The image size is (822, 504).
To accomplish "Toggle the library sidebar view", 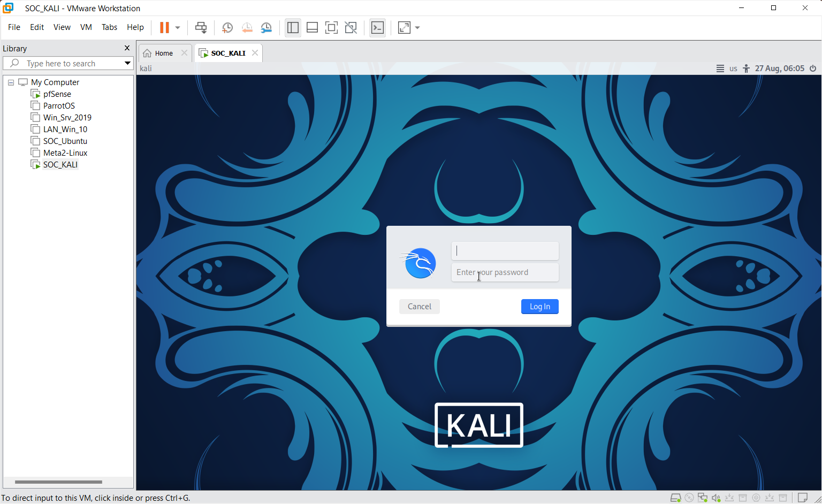I will (293, 27).
